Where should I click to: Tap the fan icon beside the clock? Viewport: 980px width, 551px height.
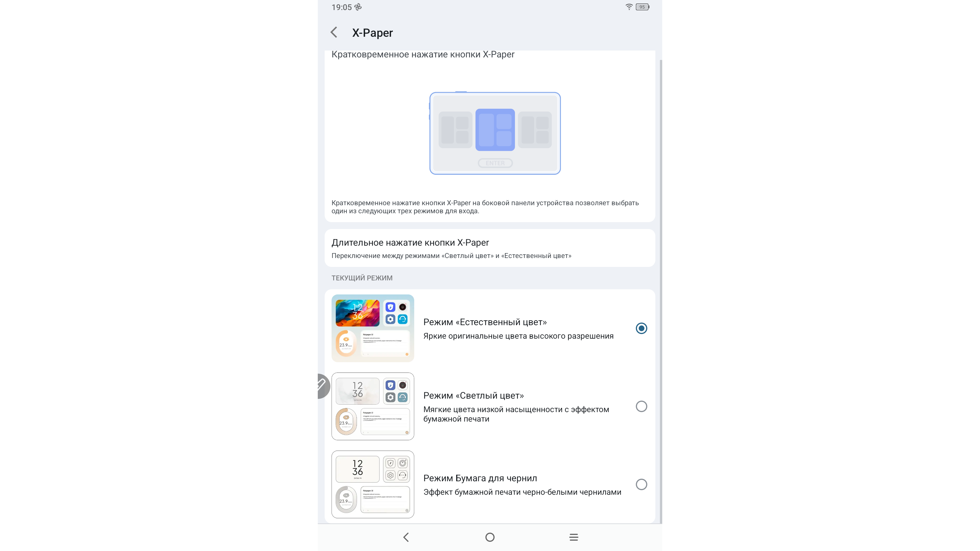tap(358, 7)
